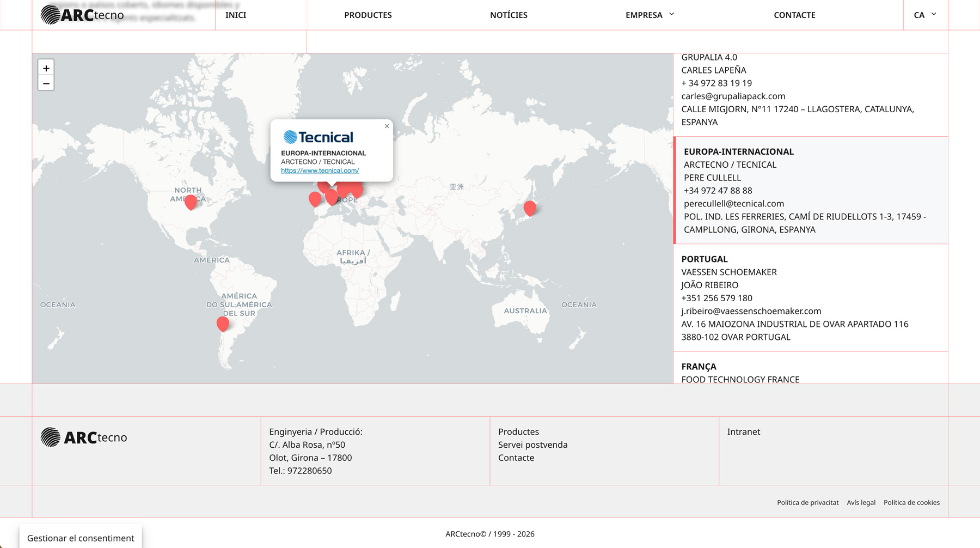
Task: Open Servei postvenda footer link
Action: [x=532, y=445]
